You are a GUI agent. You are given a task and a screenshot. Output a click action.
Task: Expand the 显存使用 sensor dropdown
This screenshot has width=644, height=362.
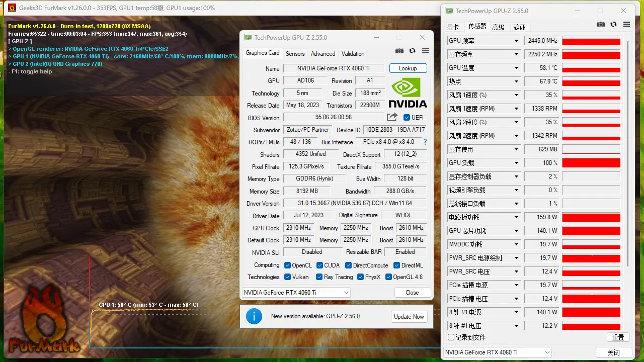(516, 149)
